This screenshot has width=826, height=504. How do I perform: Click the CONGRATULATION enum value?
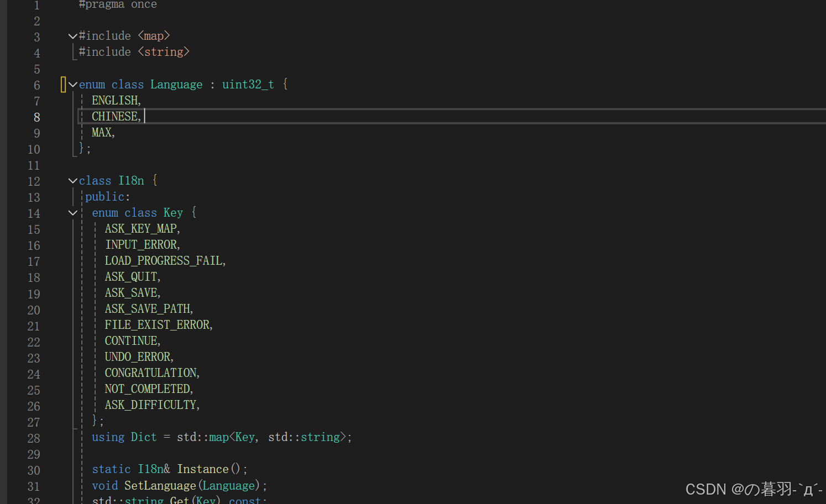150,372
